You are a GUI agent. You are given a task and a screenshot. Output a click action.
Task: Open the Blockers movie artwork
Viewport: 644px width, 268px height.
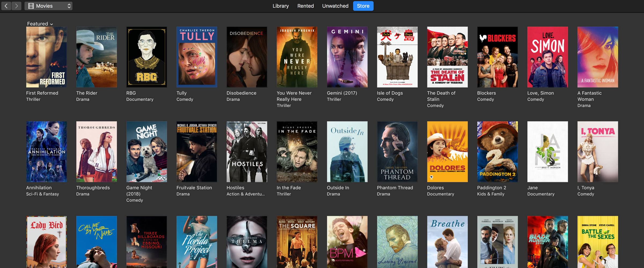[497, 57]
